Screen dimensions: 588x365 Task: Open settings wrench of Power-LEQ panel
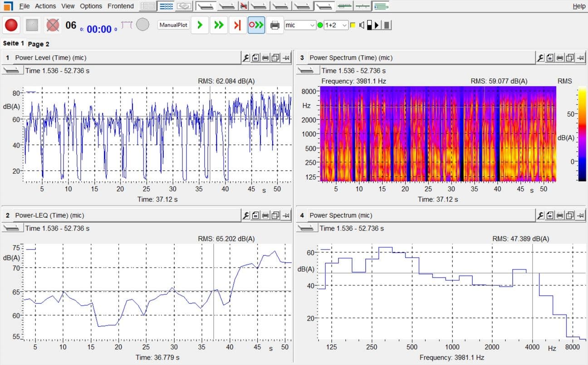tap(246, 215)
